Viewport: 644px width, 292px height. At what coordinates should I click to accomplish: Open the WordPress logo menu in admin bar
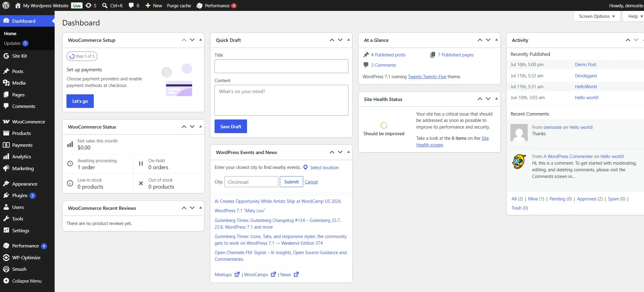point(6,5)
